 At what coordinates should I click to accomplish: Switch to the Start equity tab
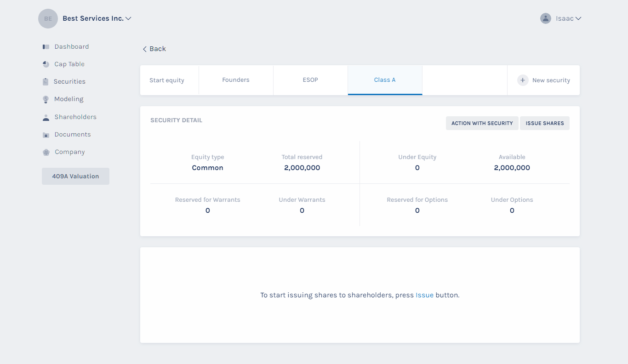point(170,80)
